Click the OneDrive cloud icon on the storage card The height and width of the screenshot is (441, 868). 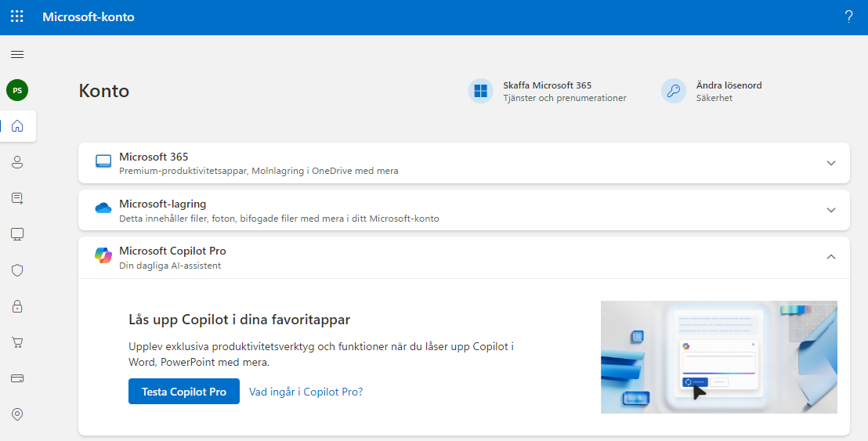click(x=103, y=208)
